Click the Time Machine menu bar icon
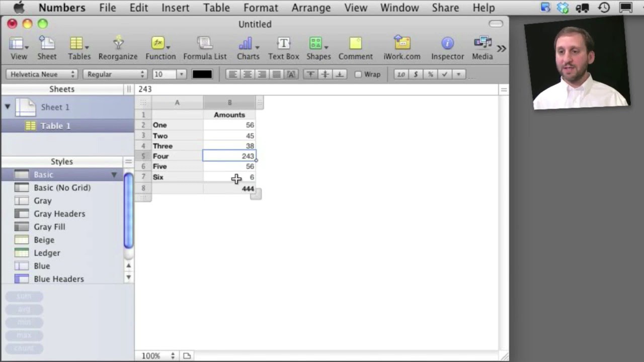Image resolution: width=644 pixels, height=362 pixels. coord(604,8)
